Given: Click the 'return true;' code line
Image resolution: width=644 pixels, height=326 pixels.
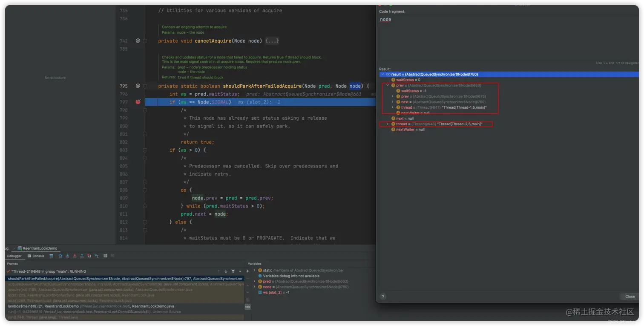Looking at the screenshot, I should click(x=197, y=142).
